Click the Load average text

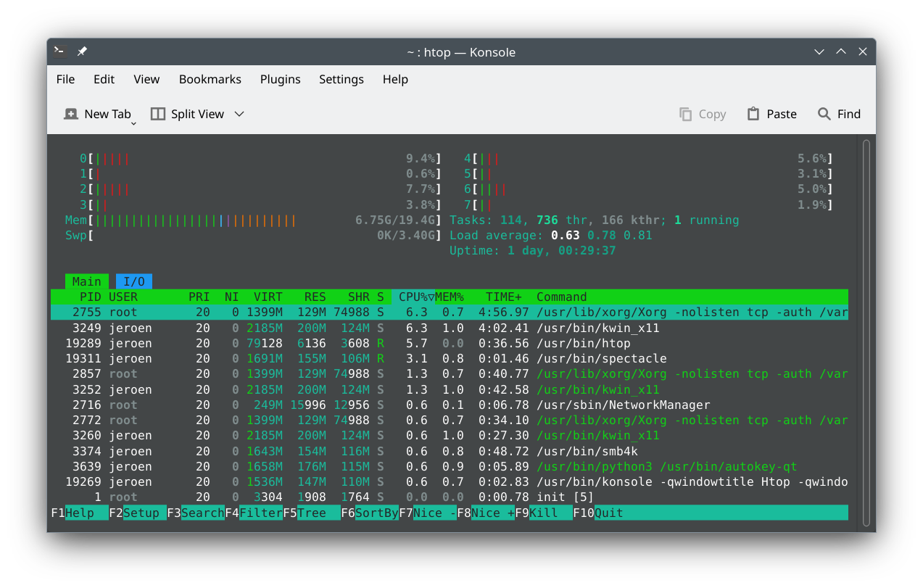(551, 235)
